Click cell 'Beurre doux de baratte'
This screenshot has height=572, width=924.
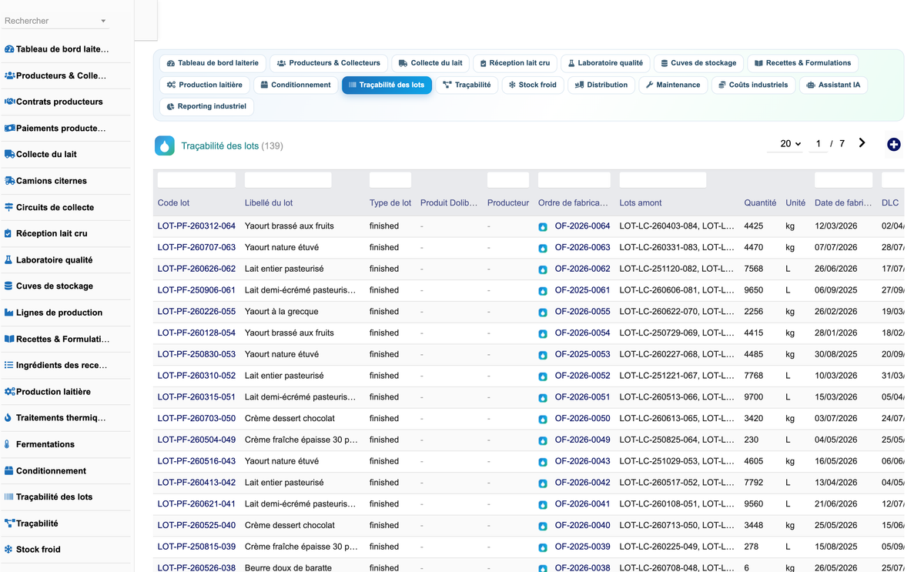point(288,568)
